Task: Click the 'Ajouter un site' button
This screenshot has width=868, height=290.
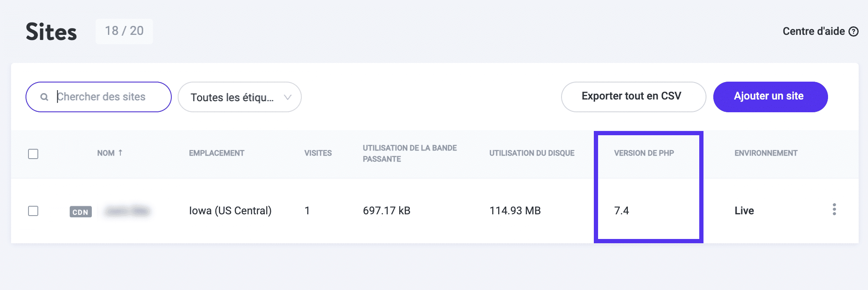Action: pyautogui.click(x=769, y=97)
